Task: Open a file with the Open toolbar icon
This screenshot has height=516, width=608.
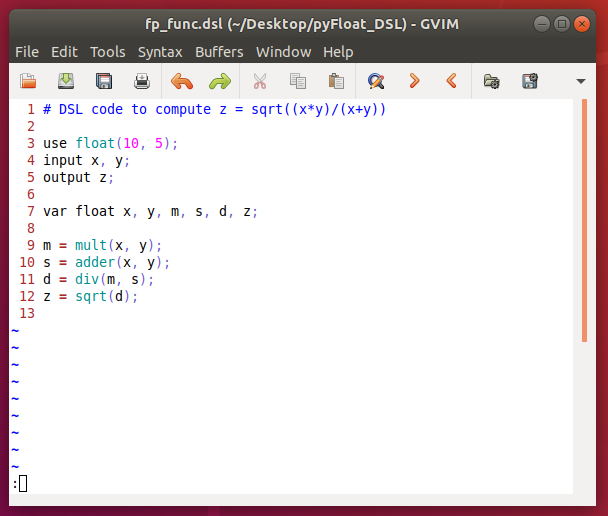Action: (x=28, y=81)
